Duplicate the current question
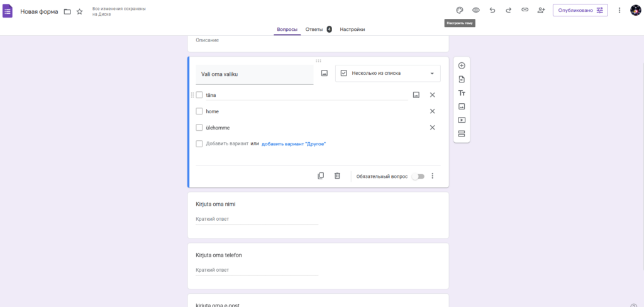 point(321,176)
